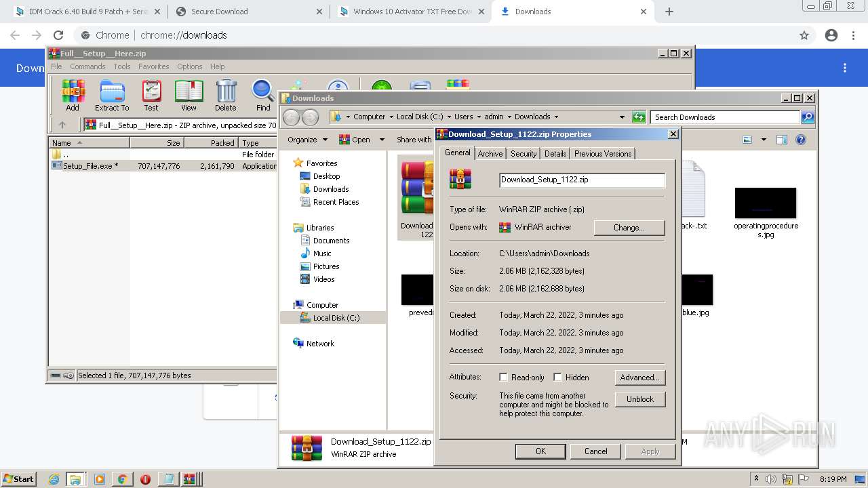868x488 pixels.
Task: Click the Chrome address bar
Action: pyautogui.click(x=434, y=35)
